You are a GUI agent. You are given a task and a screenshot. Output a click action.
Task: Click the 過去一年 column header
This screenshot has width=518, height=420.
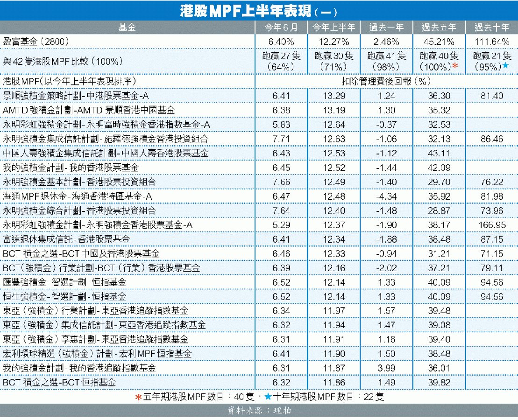tap(386, 27)
